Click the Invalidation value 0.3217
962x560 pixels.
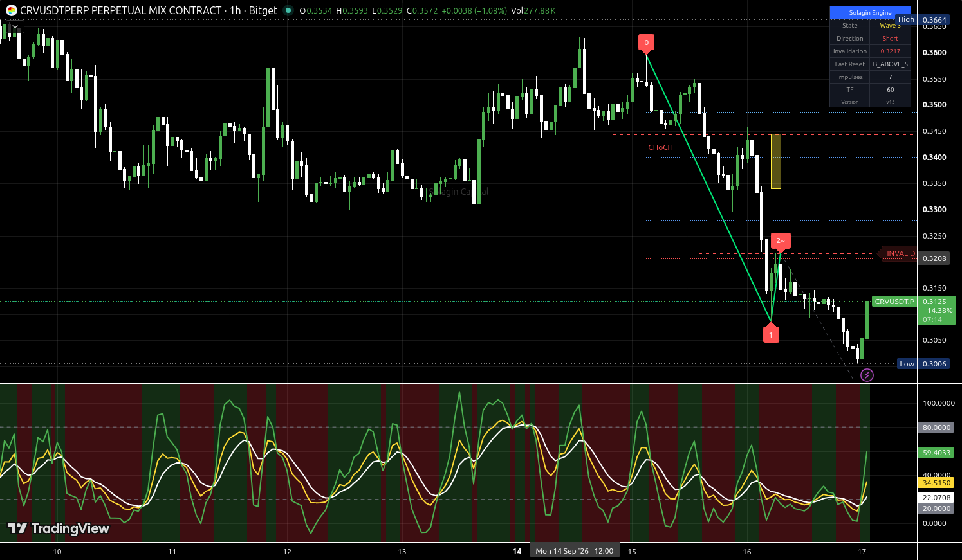click(x=890, y=51)
